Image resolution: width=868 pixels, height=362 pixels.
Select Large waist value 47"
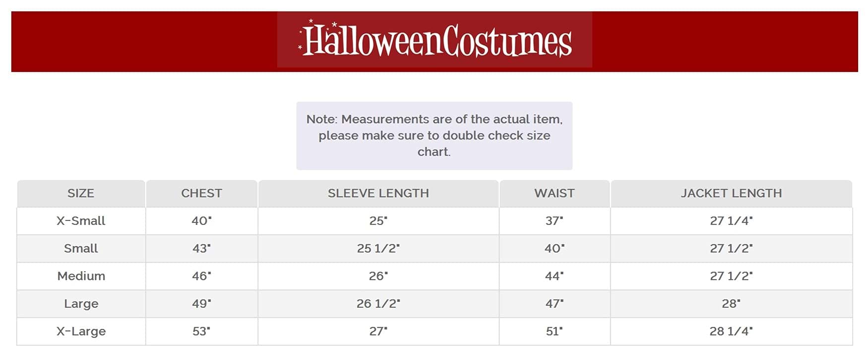tap(554, 303)
